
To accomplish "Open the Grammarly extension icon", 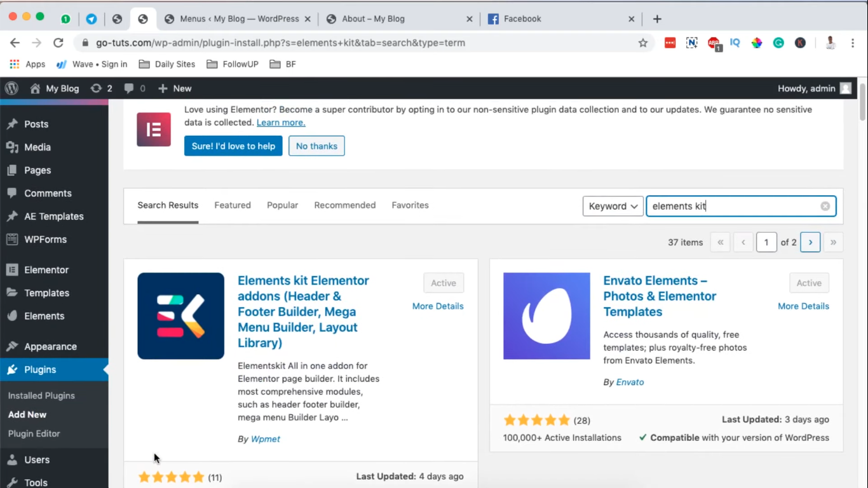I will coord(778,43).
